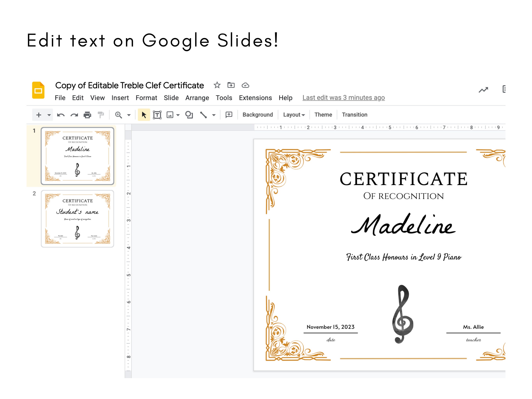Check the document cloud save status
This screenshot has width=532, height=399.
(x=245, y=85)
